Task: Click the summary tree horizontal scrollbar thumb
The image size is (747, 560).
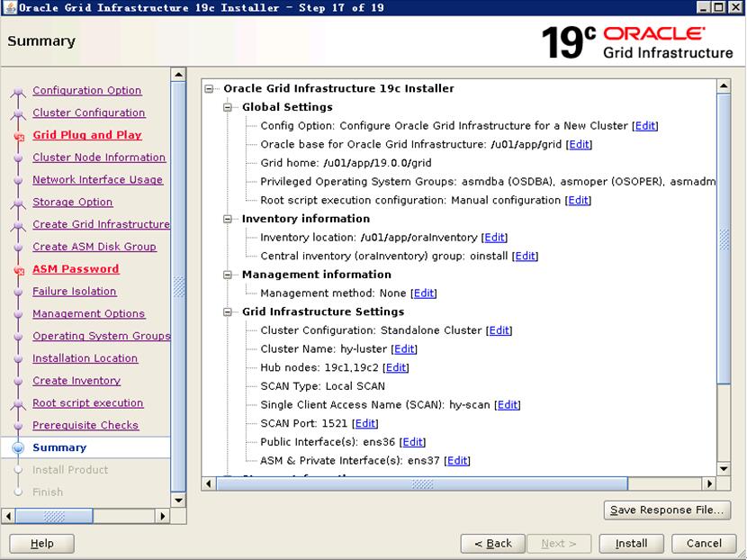Action: click(x=422, y=483)
